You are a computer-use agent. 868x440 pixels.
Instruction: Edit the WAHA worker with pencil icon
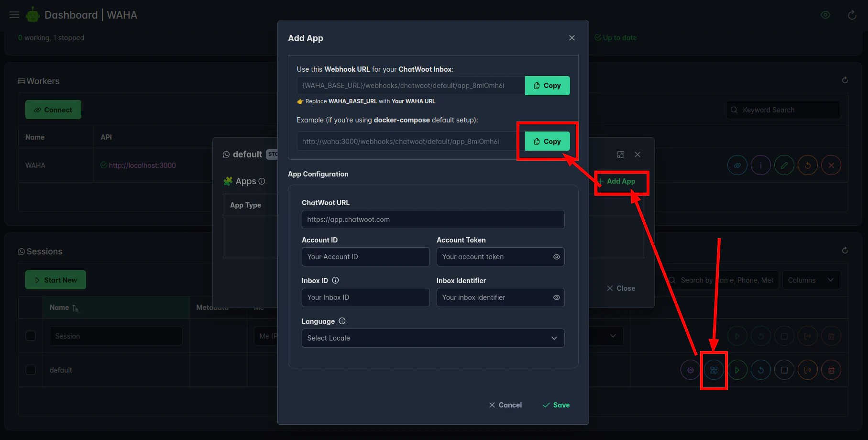point(784,165)
